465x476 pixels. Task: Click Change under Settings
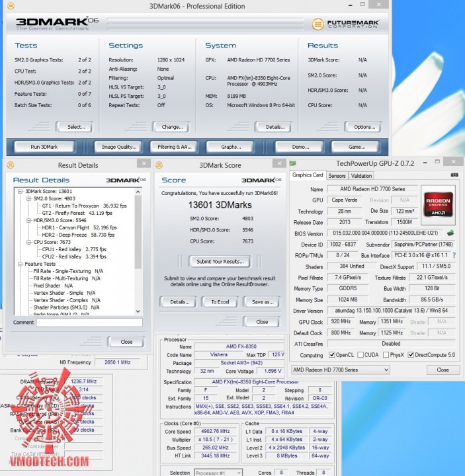pyautogui.click(x=171, y=127)
